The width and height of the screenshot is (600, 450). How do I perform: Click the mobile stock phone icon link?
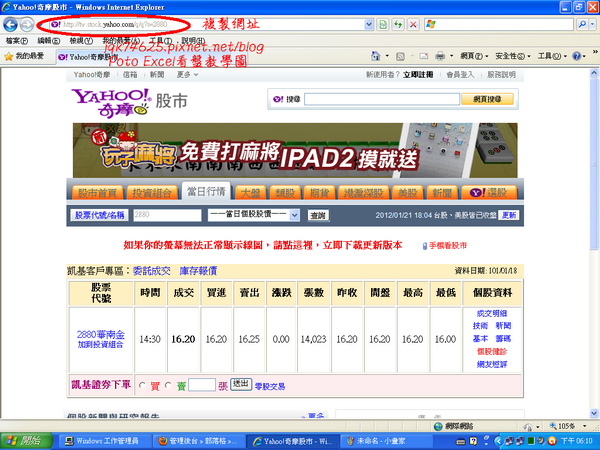[425, 246]
